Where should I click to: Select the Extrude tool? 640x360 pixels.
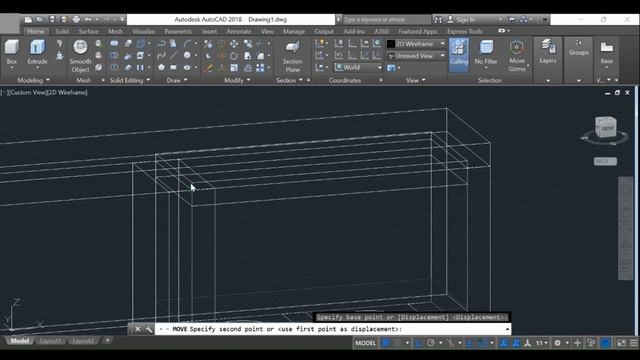pyautogui.click(x=37, y=52)
